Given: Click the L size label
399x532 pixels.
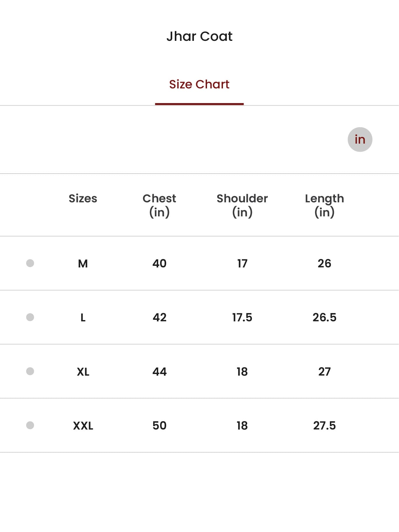Looking at the screenshot, I should click(83, 318).
